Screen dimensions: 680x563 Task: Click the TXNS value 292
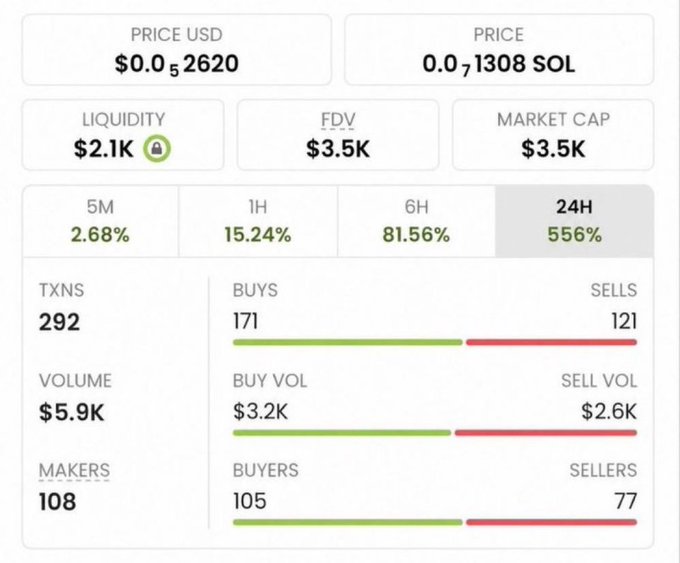59,322
